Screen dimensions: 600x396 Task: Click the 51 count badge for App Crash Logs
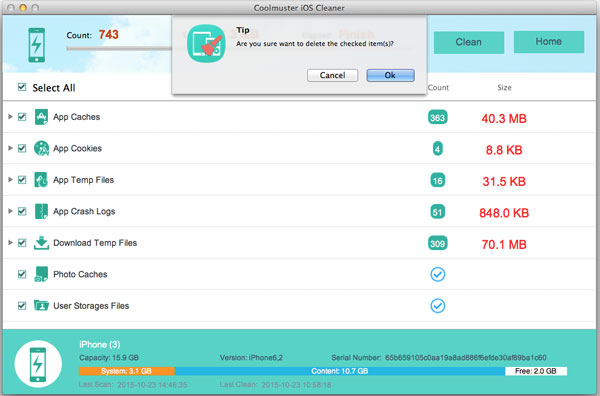pyautogui.click(x=437, y=212)
